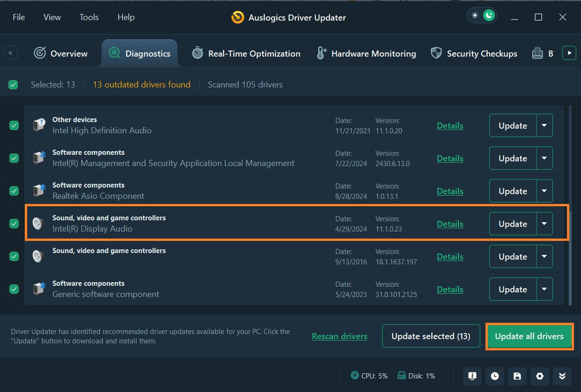Expand Update options for Generic software component

click(x=544, y=289)
